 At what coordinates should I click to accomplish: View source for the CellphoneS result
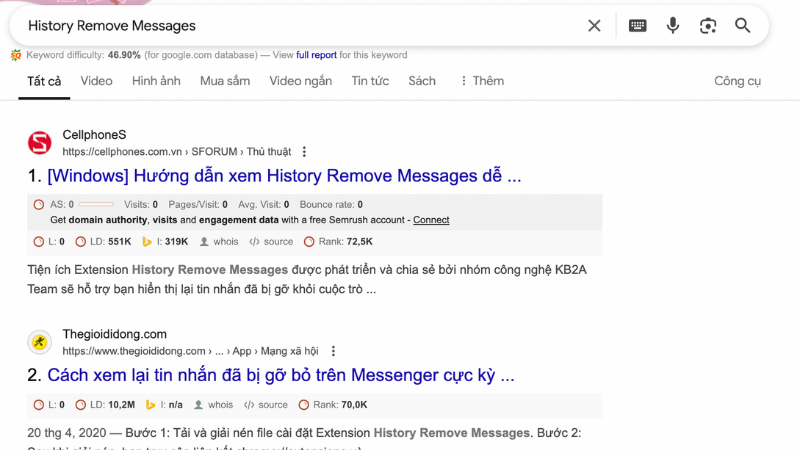[271, 242]
